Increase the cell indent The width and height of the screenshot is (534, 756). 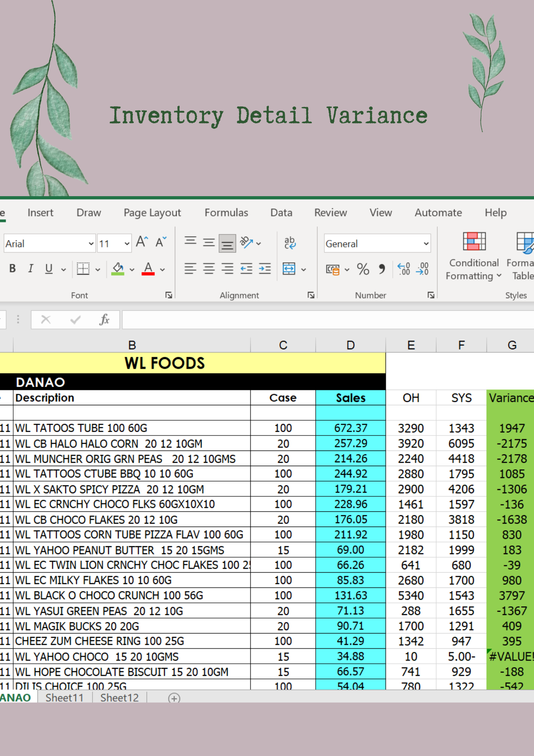click(x=265, y=269)
